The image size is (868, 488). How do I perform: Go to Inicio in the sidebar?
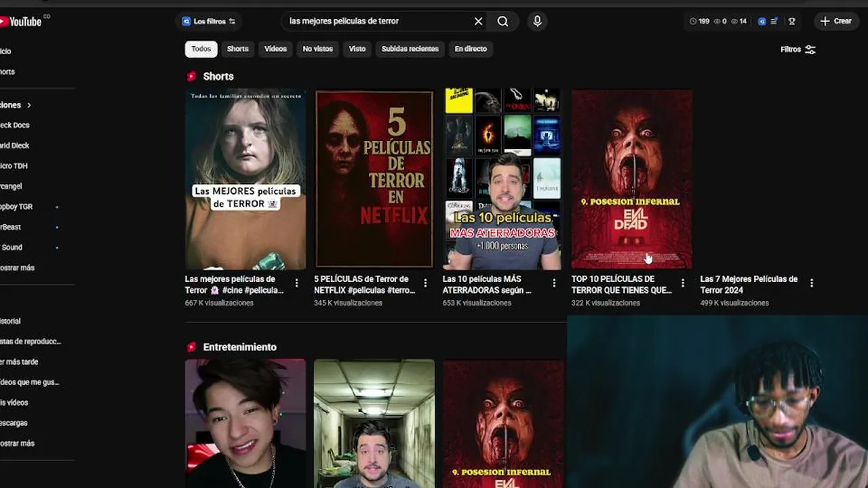pyautogui.click(x=7, y=52)
